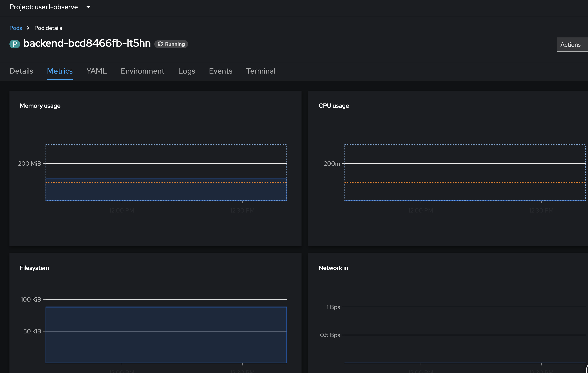
Task: Click the 200 MiB axis label
Action: 29,163
